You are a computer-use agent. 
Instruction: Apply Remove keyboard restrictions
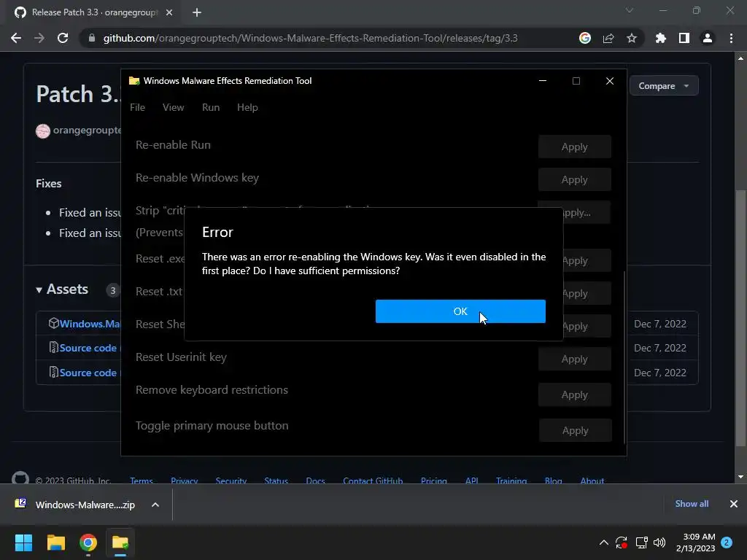point(575,394)
